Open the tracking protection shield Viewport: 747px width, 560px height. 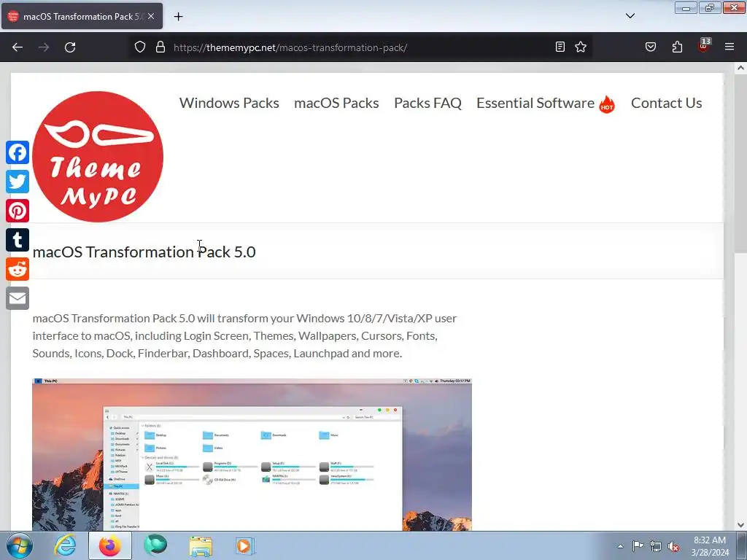[139, 47]
